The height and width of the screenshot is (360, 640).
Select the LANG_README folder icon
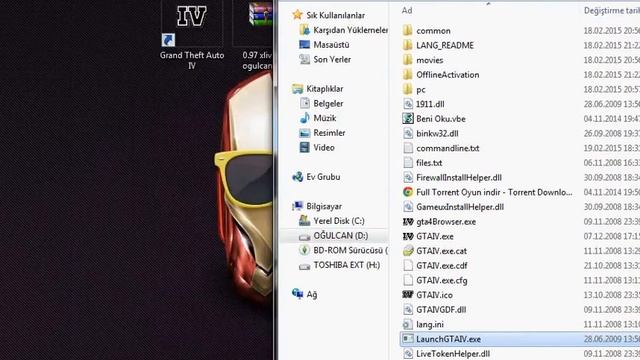pyautogui.click(x=407, y=45)
